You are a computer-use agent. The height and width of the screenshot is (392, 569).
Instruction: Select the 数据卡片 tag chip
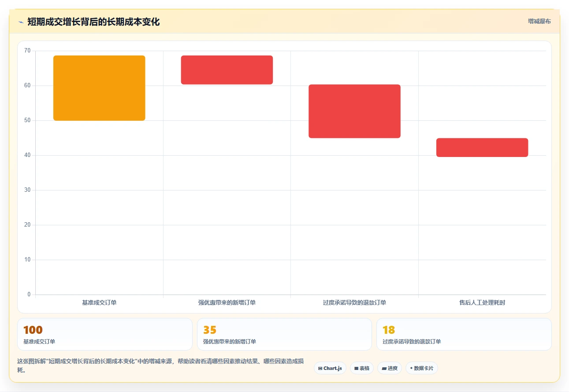click(x=422, y=368)
